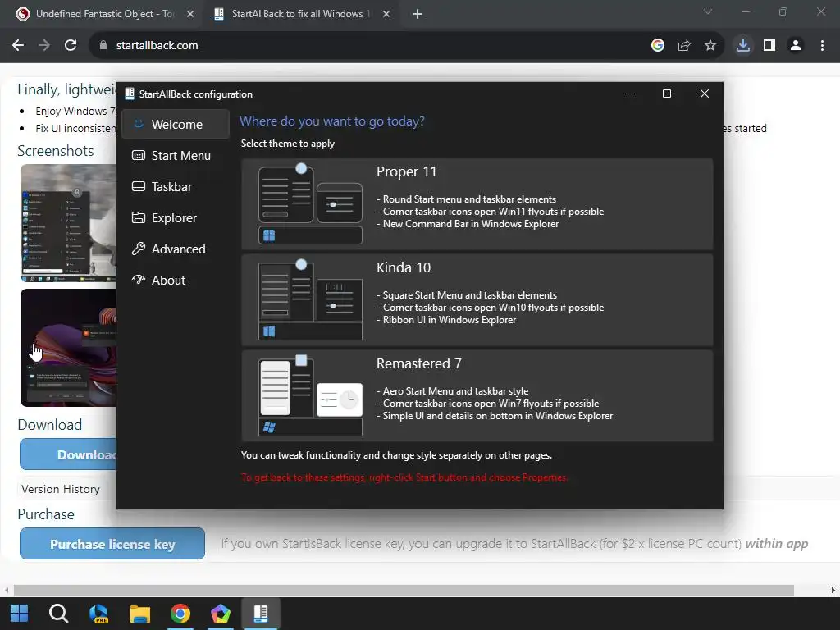Launch Edge PRE from the taskbar
The height and width of the screenshot is (630, 840).
pos(99,614)
